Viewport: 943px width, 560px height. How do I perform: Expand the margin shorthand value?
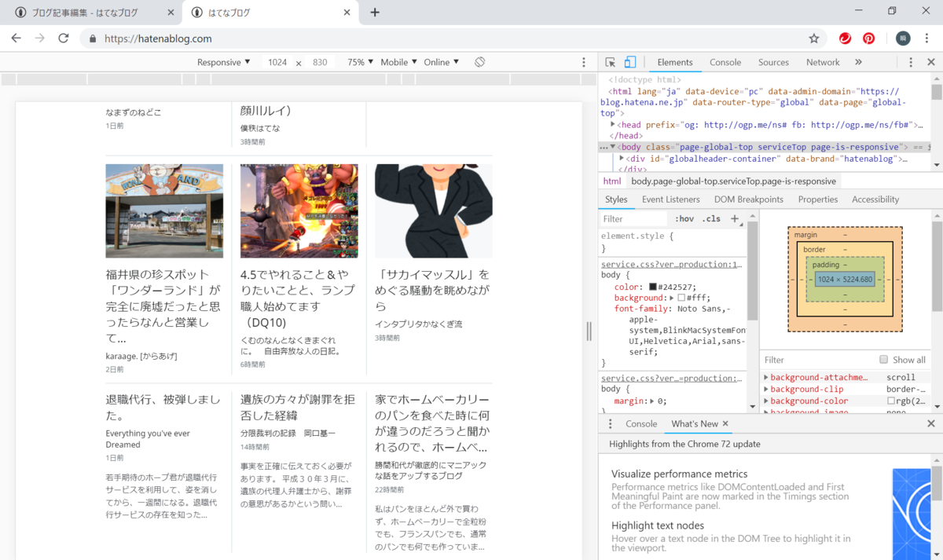[x=651, y=401]
